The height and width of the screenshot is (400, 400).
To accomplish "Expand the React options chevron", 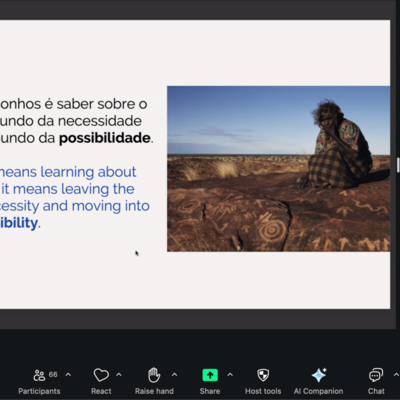I will click(x=119, y=375).
